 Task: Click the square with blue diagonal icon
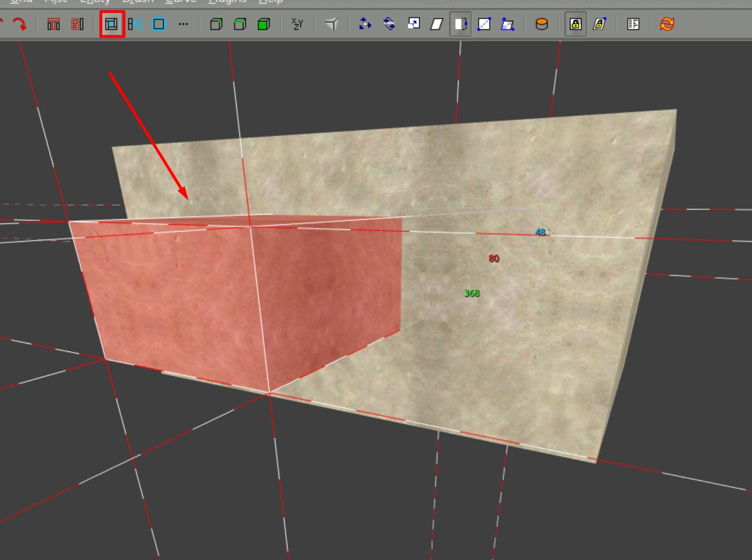tap(484, 24)
